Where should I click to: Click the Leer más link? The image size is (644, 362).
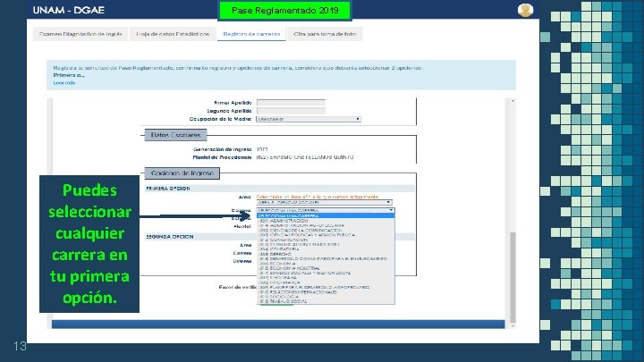click(64, 83)
